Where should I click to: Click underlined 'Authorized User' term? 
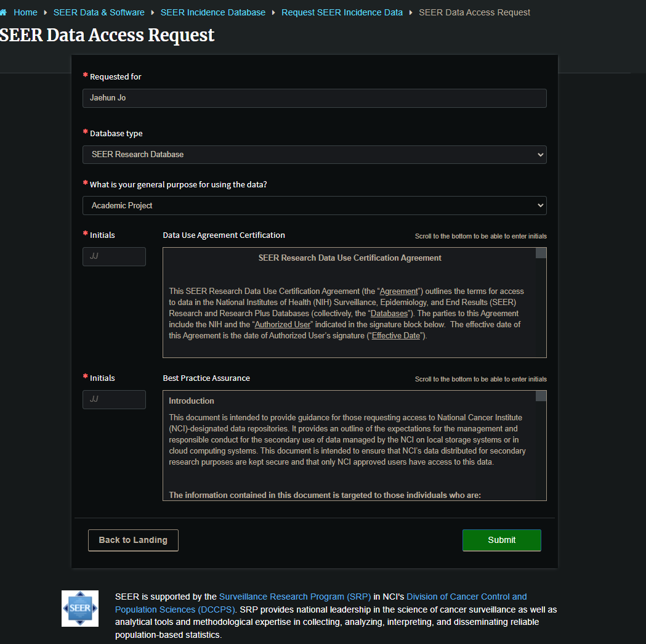point(282,325)
